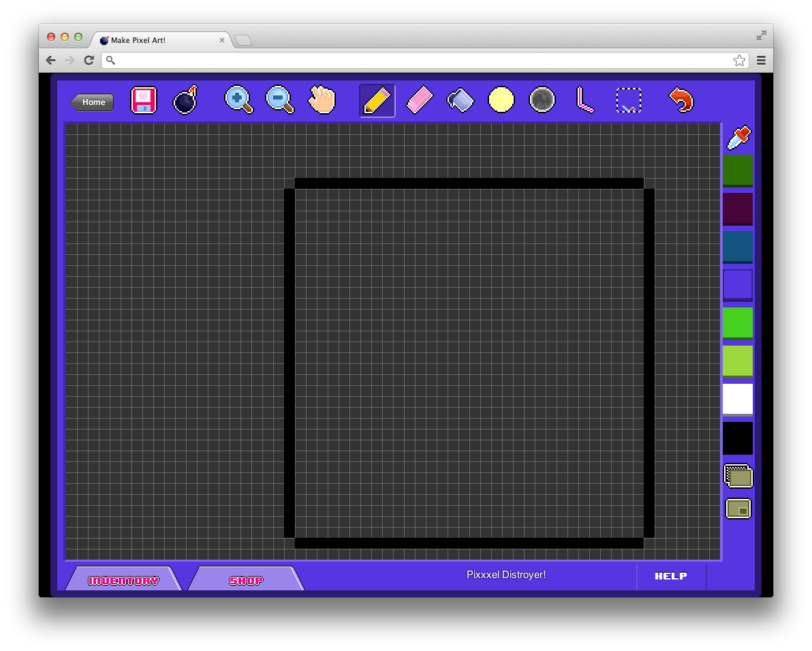
Task: Choose the paint bucket fill tool
Action: pos(460,100)
